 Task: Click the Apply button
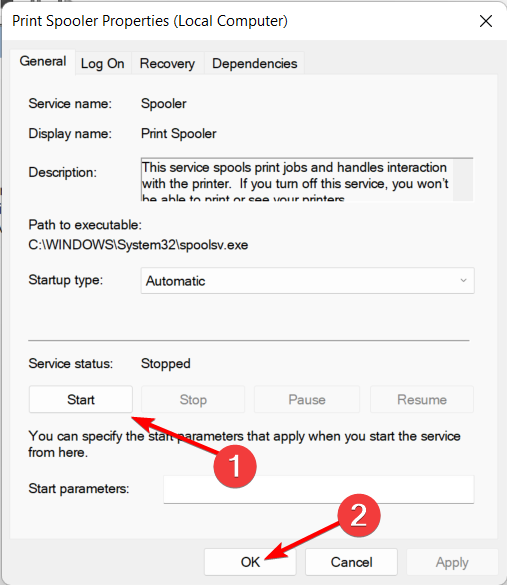(452, 562)
